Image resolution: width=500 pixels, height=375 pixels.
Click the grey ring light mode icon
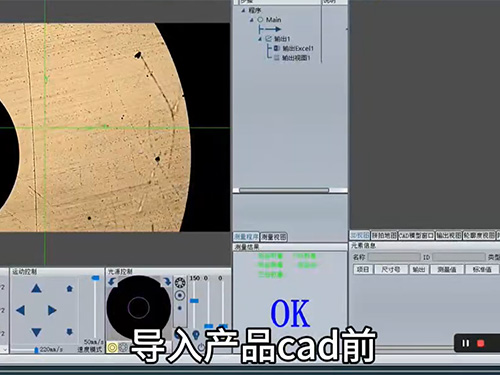123,348
